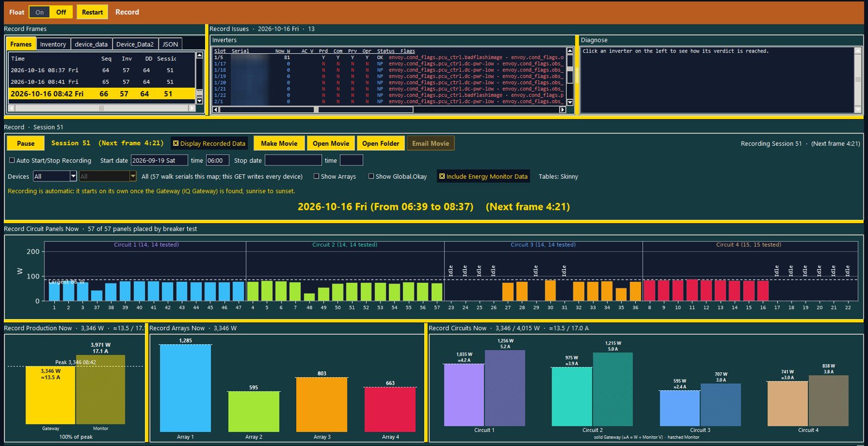Click Inverters list scroll up arrow
The height and width of the screenshot is (446, 868).
pyautogui.click(x=570, y=51)
